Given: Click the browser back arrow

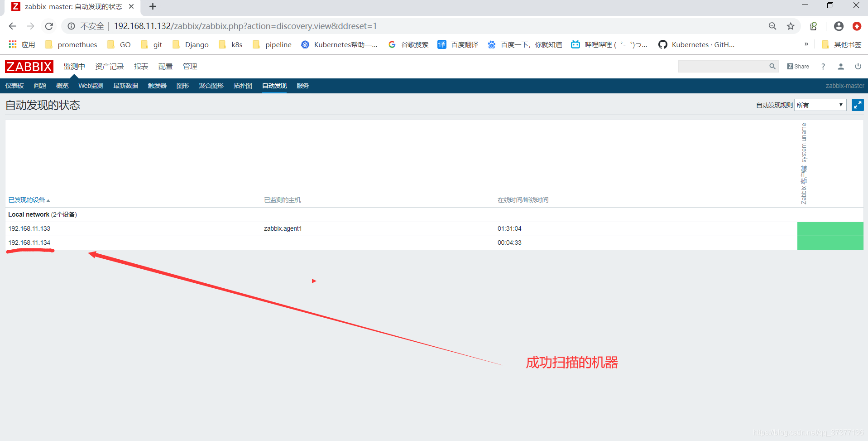Looking at the screenshot, I should [13, 26].
